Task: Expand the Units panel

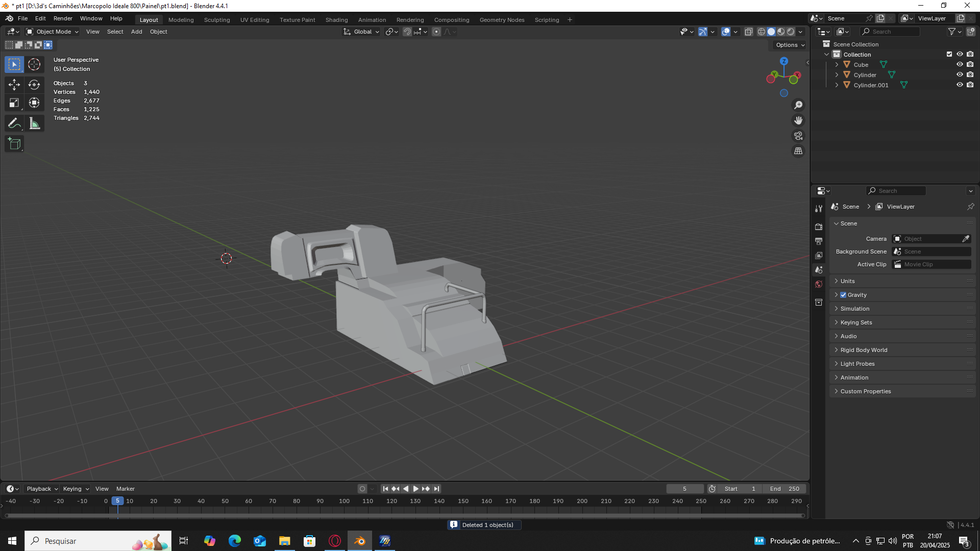Action: click(x=847, y=281)
